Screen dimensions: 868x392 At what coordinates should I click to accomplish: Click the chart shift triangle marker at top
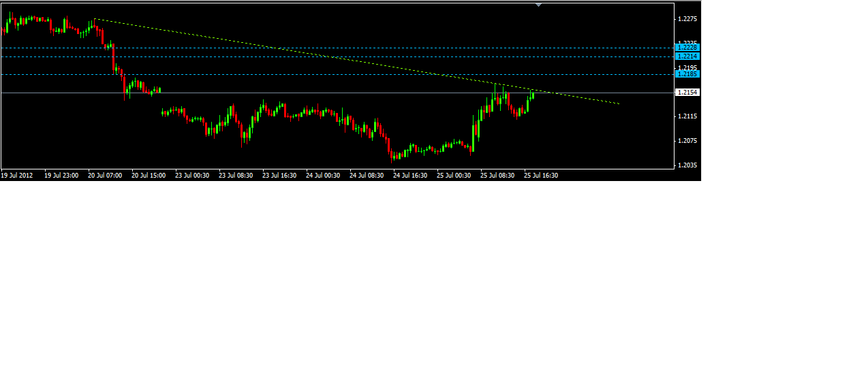click(x=539, y=5)
